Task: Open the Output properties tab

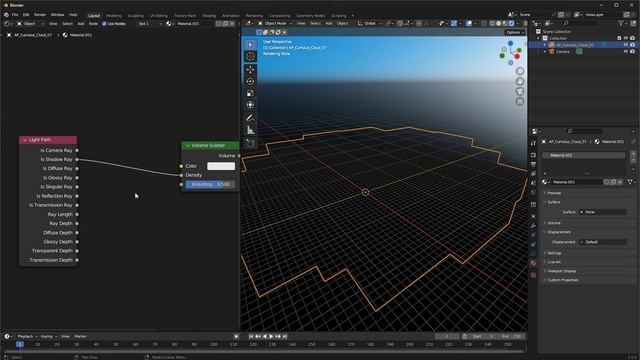Action: click(x=533, y=164)
